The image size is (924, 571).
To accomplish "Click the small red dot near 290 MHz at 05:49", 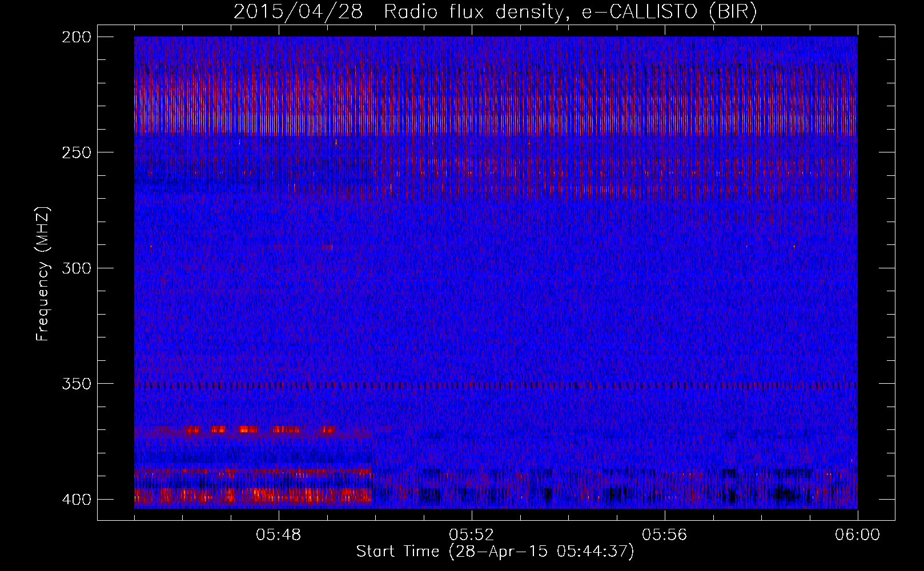I will 327,247.
